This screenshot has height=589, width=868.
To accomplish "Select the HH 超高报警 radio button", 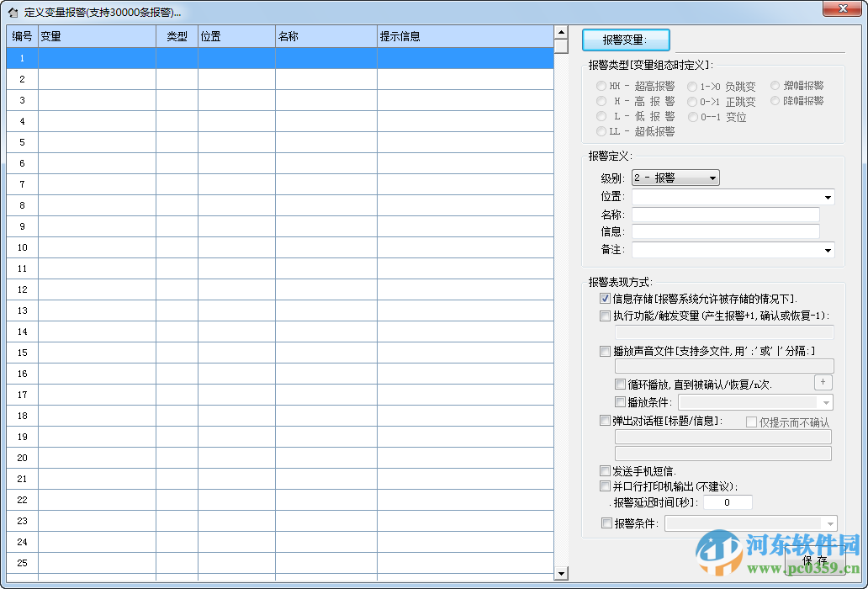I will [601, 85].
